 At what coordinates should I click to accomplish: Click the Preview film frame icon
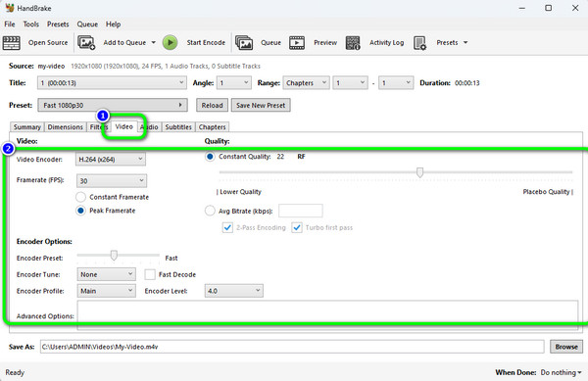[x=297, y=43]
